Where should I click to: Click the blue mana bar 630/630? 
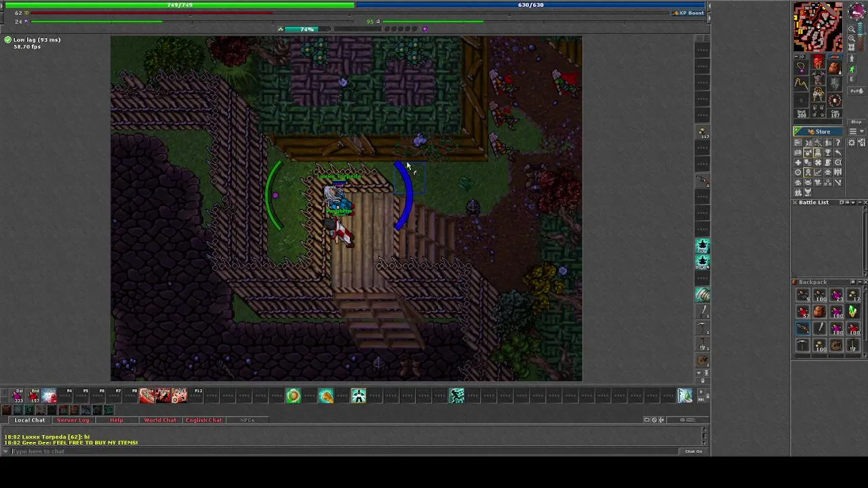(531, 5)
